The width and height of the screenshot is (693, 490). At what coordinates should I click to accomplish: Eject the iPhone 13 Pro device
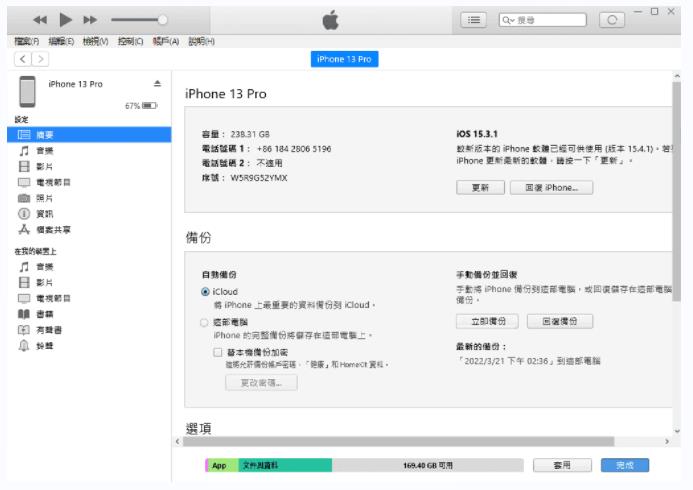[x=157, y=85]
